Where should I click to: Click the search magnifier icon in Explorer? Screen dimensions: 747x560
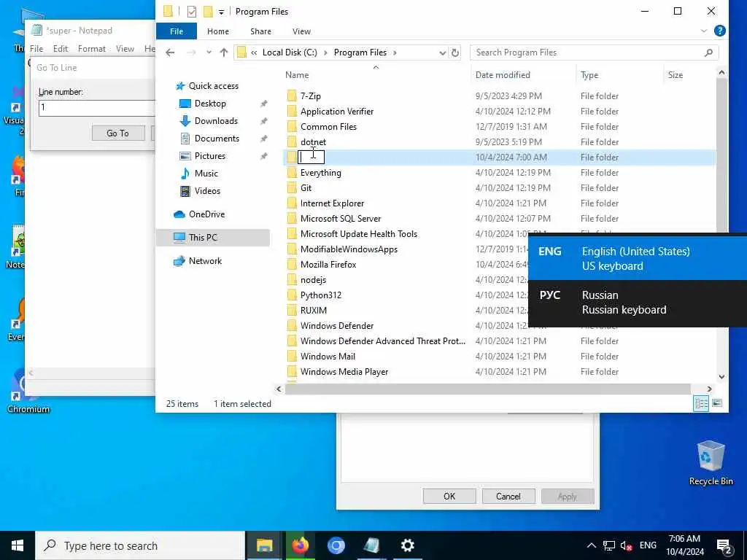coord(708,52)
